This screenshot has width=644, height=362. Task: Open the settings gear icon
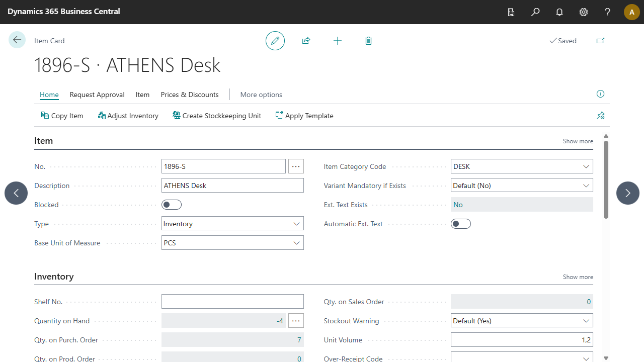click(584, 12)
